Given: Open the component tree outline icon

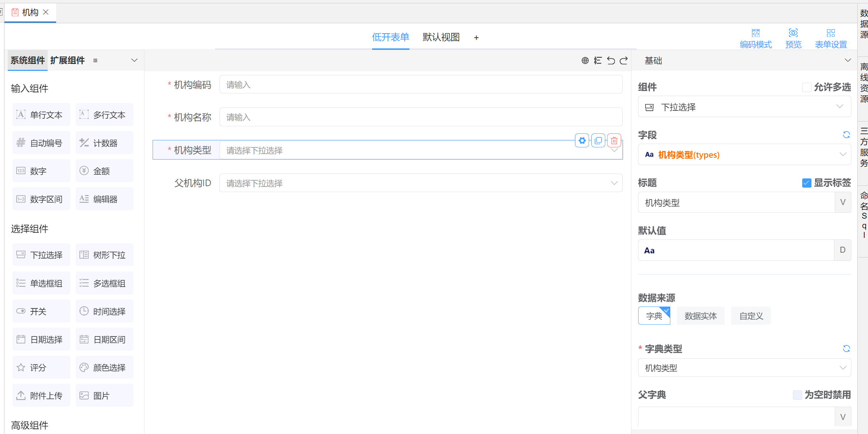Looking at the screenshot, I should pos(598,61).
